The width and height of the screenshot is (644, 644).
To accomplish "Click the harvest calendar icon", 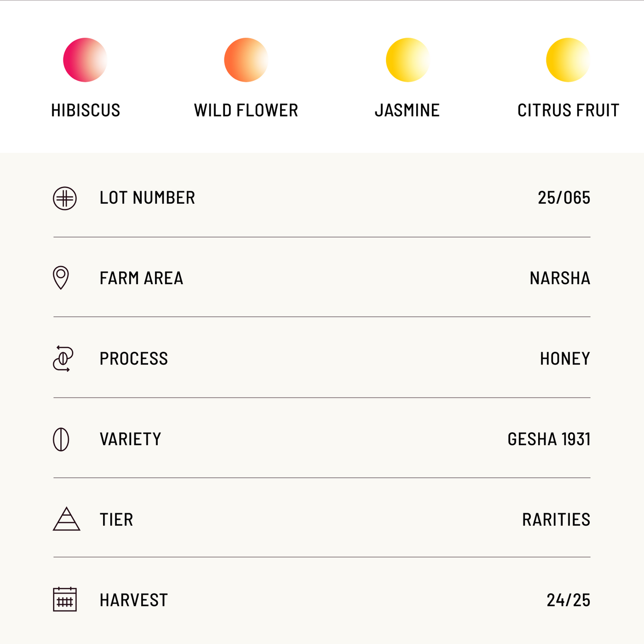I will click(65, 599).
